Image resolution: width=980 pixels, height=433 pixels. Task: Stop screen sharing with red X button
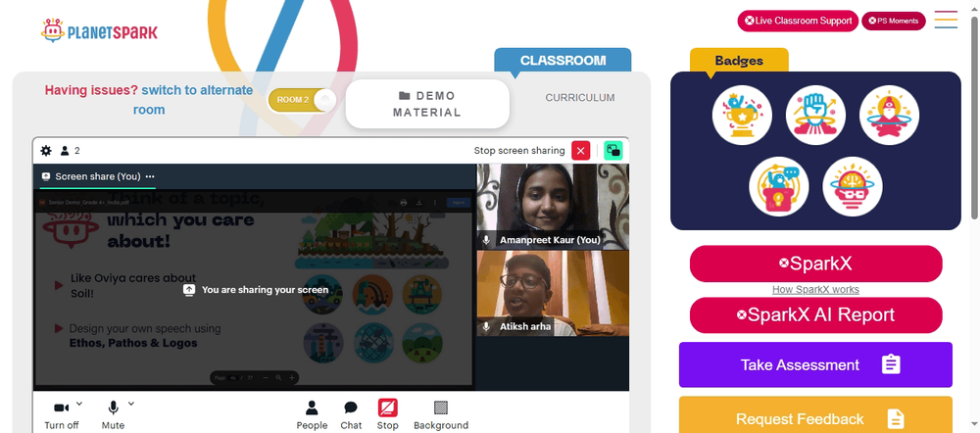click(580, 151)
